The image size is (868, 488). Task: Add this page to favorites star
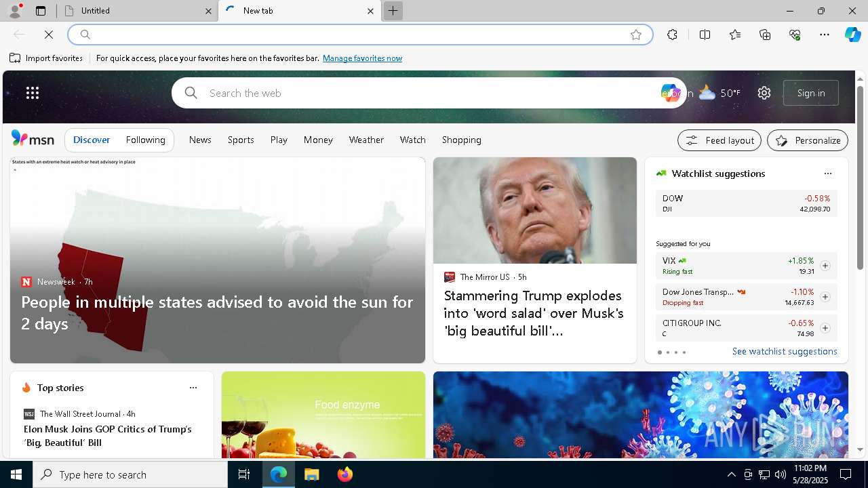pyautogui.click(x=636, y=35)
